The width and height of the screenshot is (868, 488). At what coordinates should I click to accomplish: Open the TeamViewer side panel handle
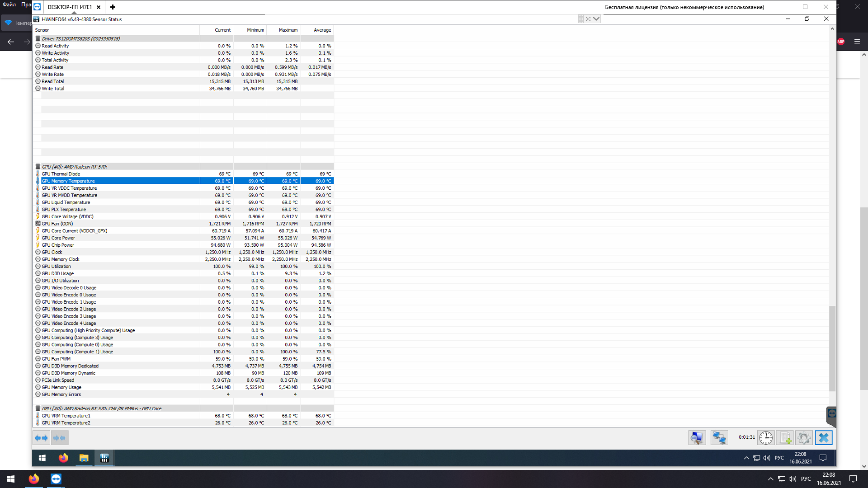point(831,416)
